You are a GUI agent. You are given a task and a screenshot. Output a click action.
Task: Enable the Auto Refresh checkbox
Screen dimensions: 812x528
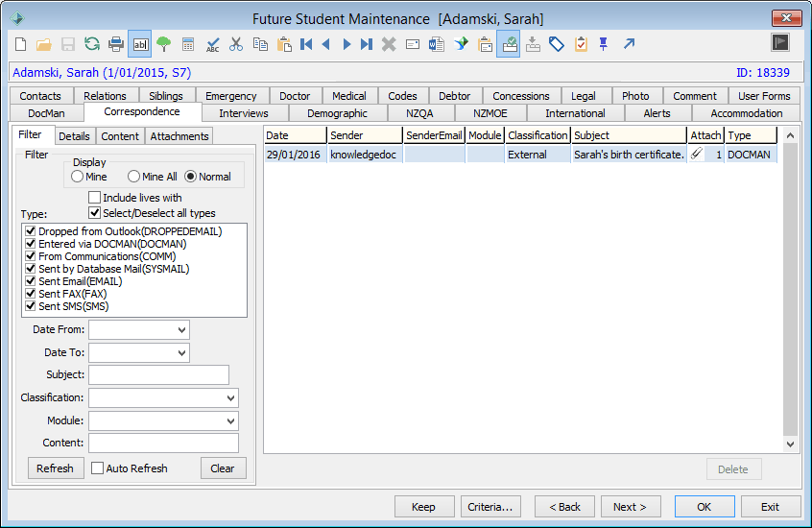(x=97, y=468)
